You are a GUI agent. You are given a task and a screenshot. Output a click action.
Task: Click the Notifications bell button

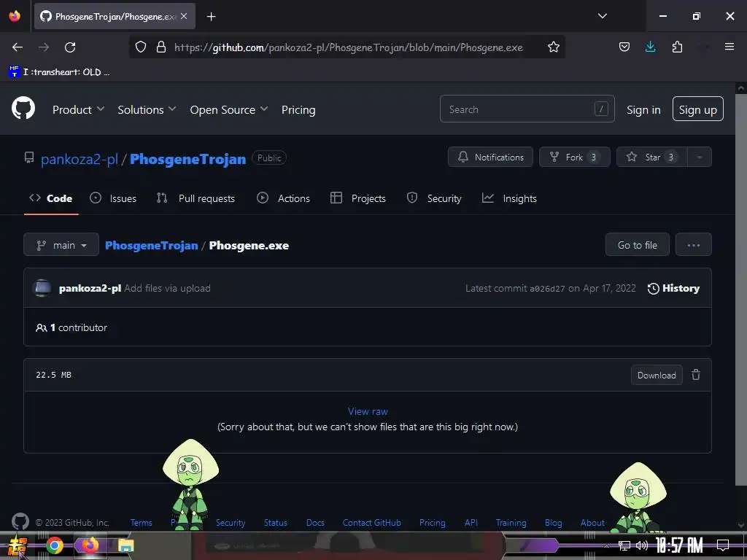[x=490, y=157]
